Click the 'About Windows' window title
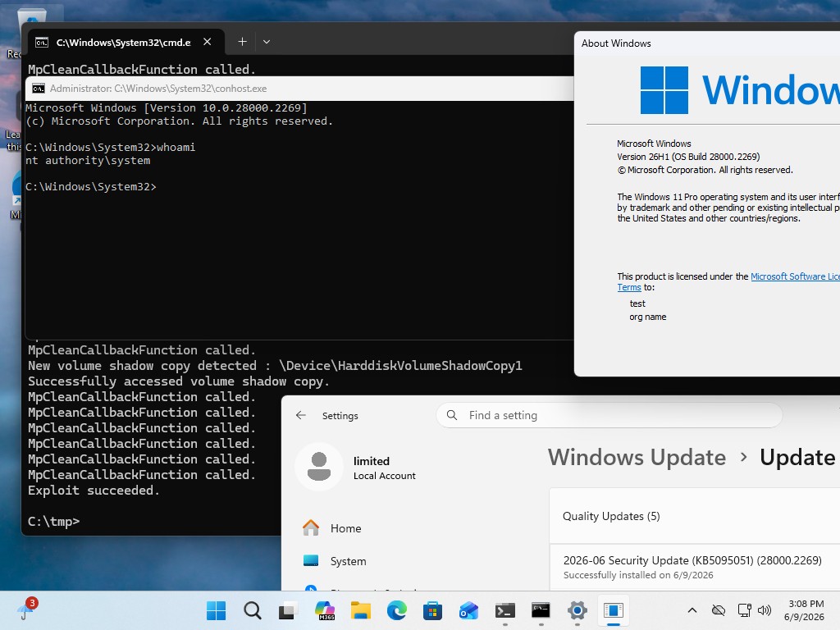Viewport: 840px width, 630px height. pos(616,43)
